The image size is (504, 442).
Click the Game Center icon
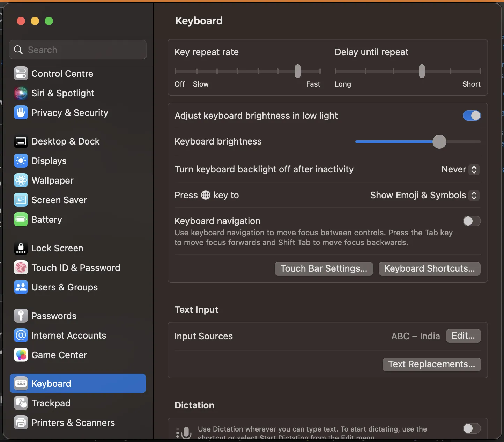coord(21,355)
